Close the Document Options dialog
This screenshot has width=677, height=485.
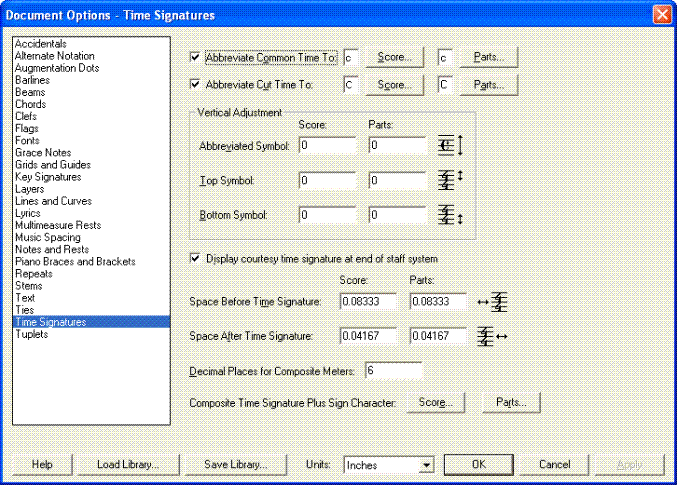[661, 15]
